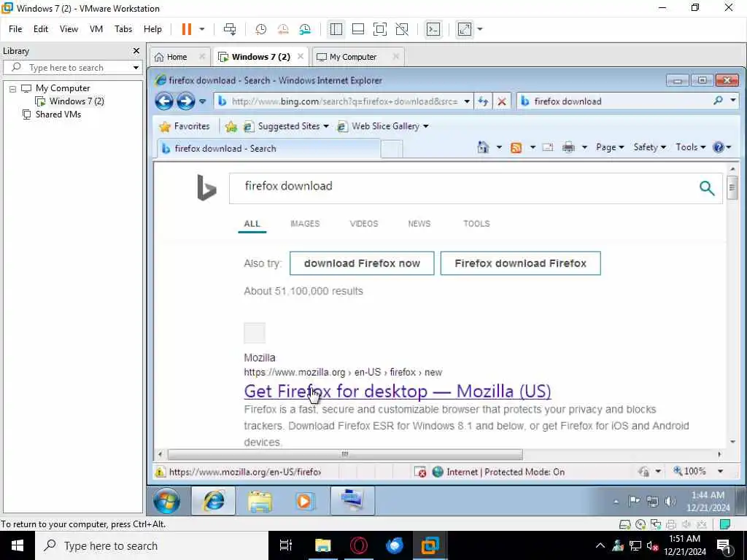Viewport: 747px width, 560px height.
Task: Open the IE Safety menu
Action: point(649,147)
